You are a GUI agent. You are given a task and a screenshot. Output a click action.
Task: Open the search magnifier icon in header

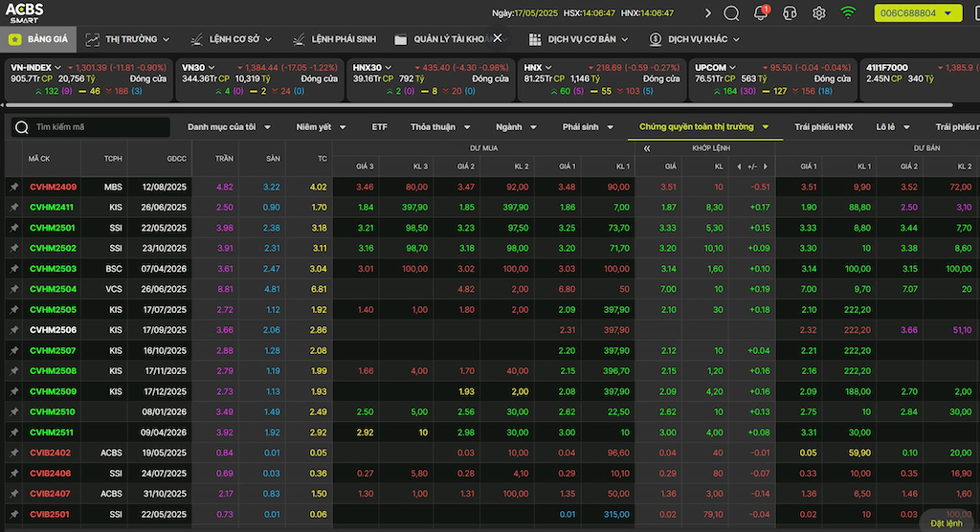click(731, 13)
